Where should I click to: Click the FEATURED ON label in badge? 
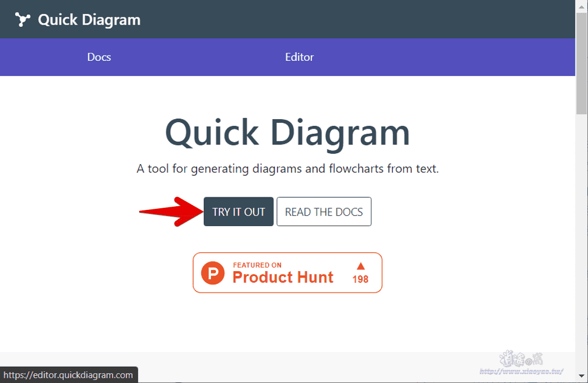pos(257,265)
